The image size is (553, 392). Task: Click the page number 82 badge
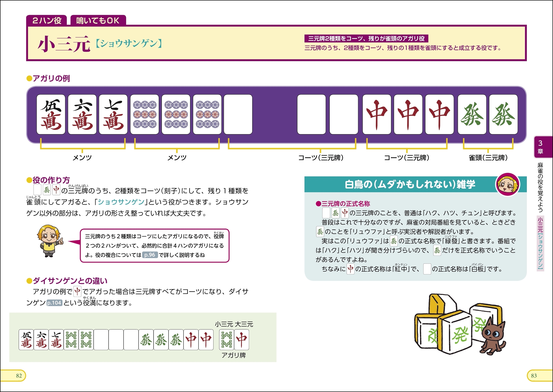click(19, 376)
